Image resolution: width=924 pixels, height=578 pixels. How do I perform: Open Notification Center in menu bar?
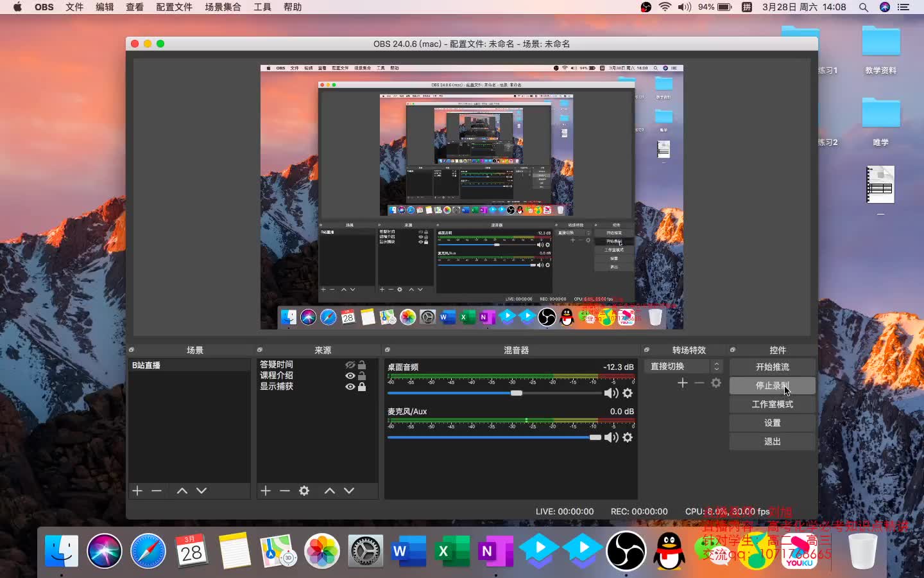904,7
